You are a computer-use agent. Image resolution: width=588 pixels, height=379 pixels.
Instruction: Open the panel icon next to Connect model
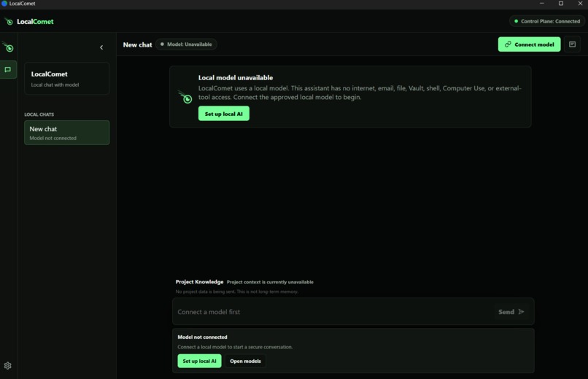(x=572, y=44)
